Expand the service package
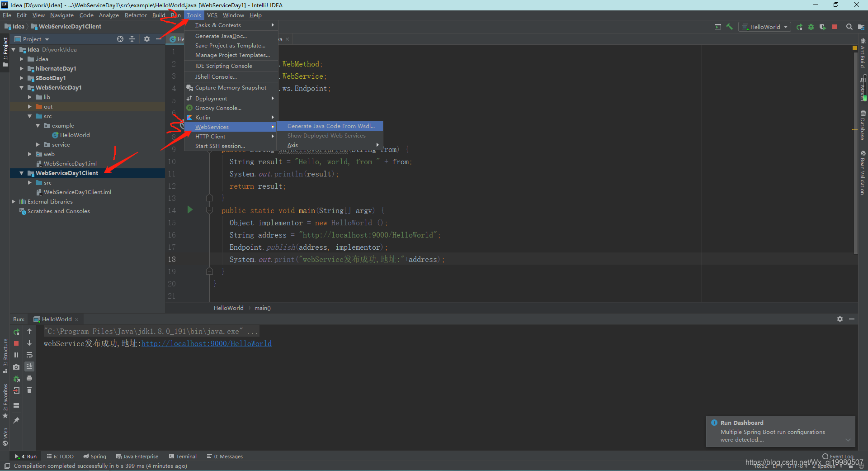 click(x=38, y=145)
